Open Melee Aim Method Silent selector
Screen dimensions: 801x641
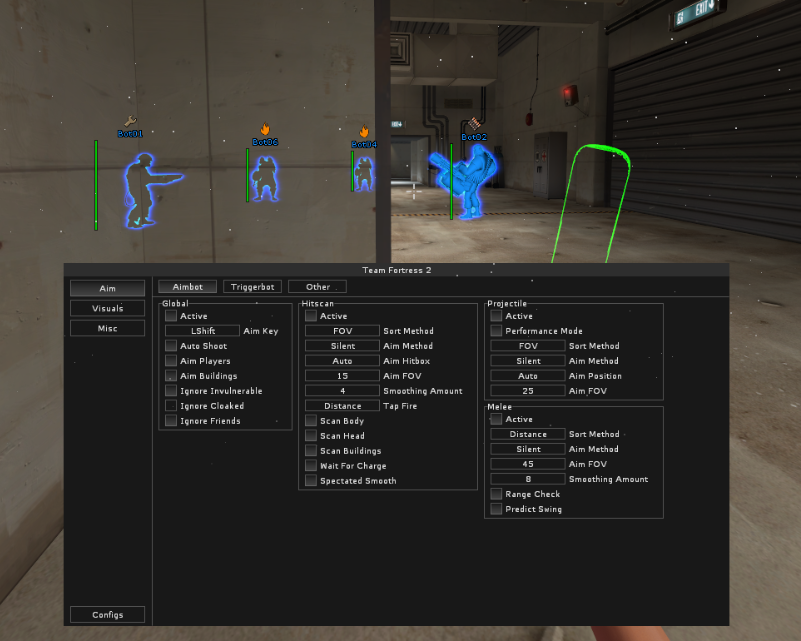tap(528, 449)
